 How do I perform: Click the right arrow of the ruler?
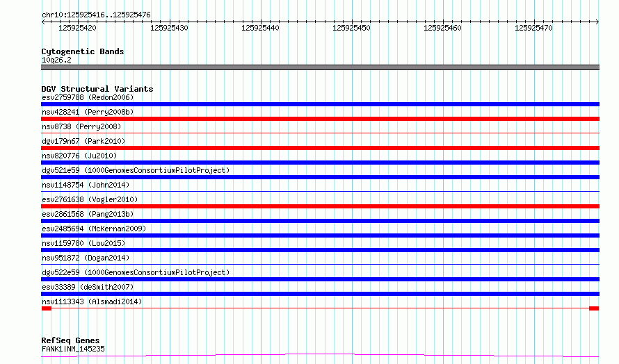pyautogui.click(x=597, y=22)
